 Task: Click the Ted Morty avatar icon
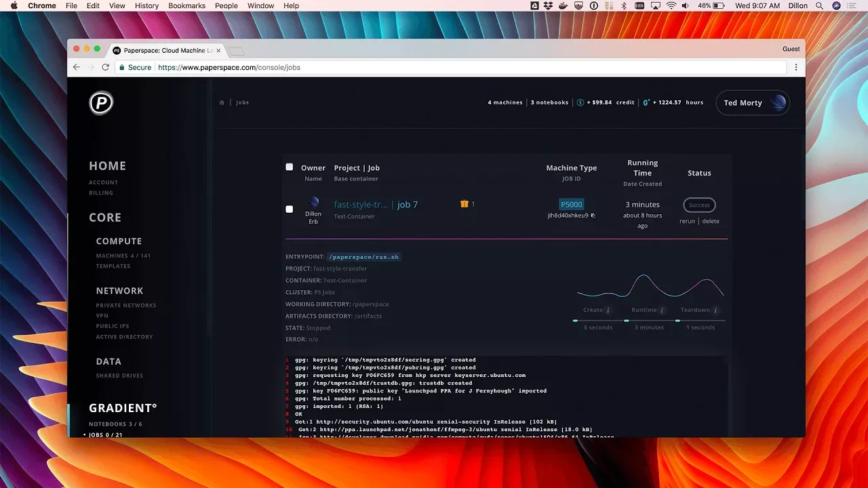pyautogui.click(x=778, y=102)
